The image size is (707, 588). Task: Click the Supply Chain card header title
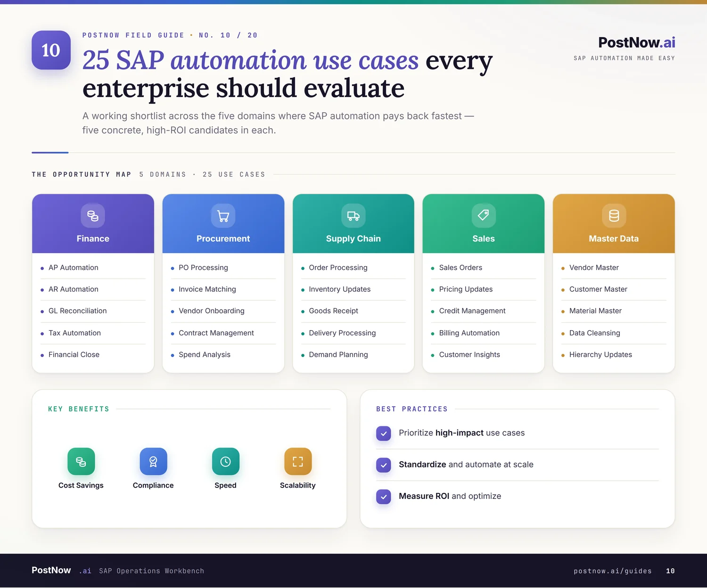353,239
